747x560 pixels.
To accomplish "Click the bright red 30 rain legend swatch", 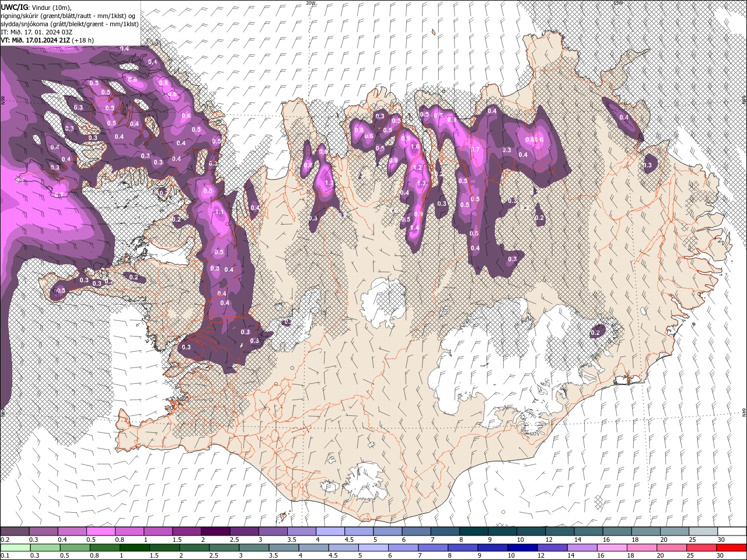I will 732,548.
